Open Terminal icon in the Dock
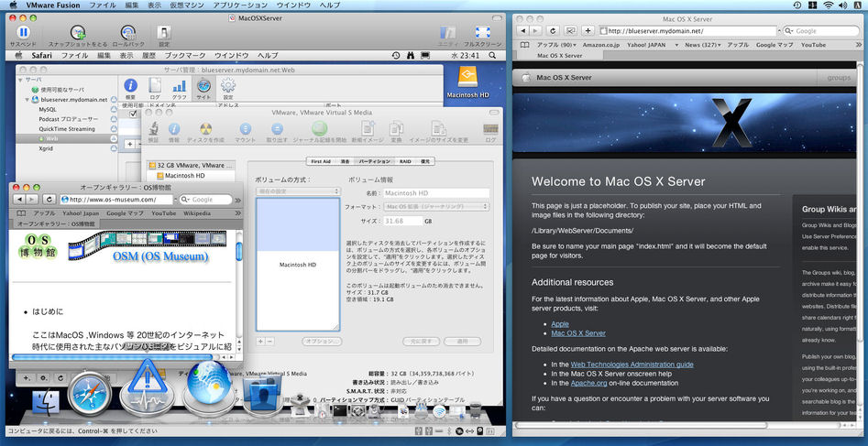Image resolution: width=868 pixels, height=446 pixels. pos(340,411)
